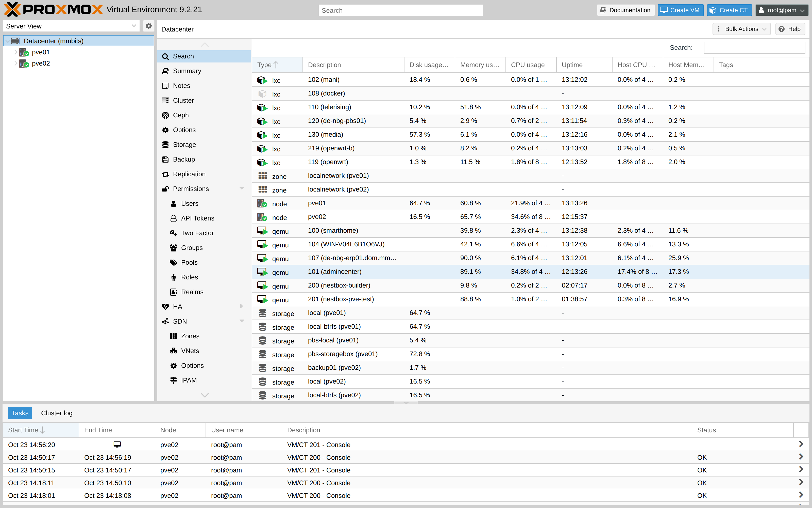Click the Replication icon in sidebar
Viewport: 812px width, 508px height.
coord(165,174)
